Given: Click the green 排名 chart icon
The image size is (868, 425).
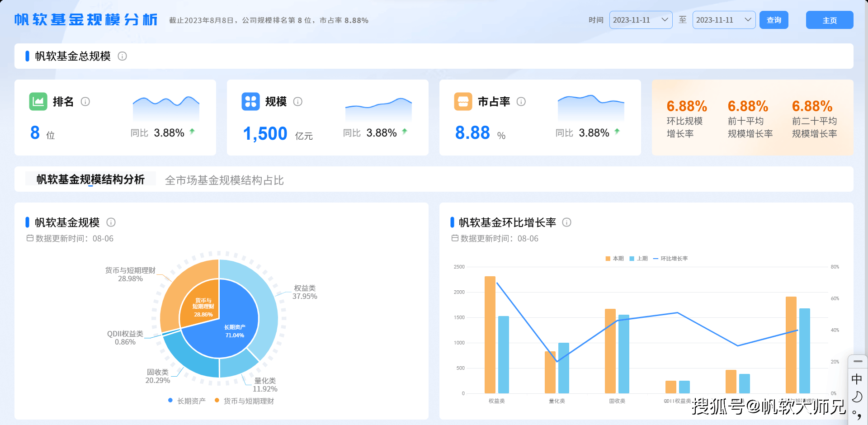Looking at the screenshot, I should 38,101.
